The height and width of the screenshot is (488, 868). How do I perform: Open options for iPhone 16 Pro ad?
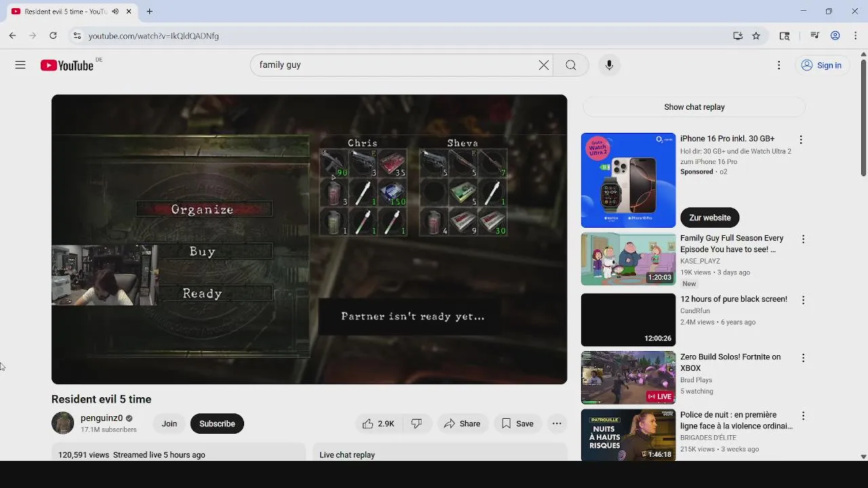click(x=801, y=140)
